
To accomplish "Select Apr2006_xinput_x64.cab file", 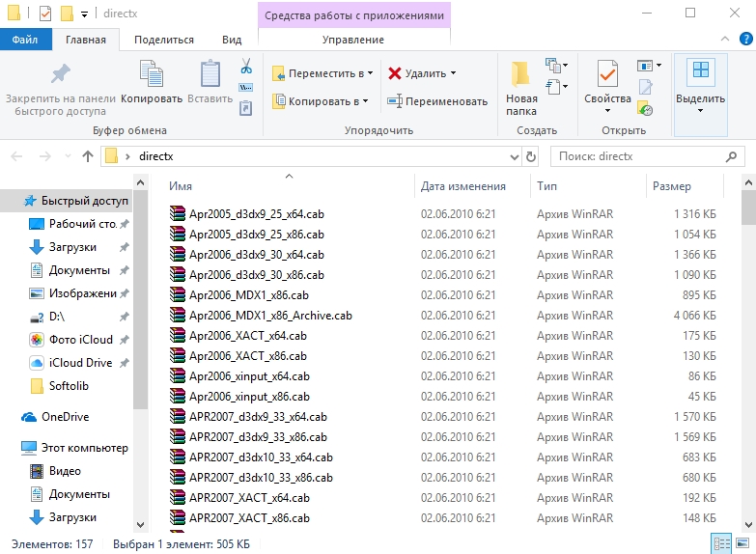I will click(x=249, y=376).
